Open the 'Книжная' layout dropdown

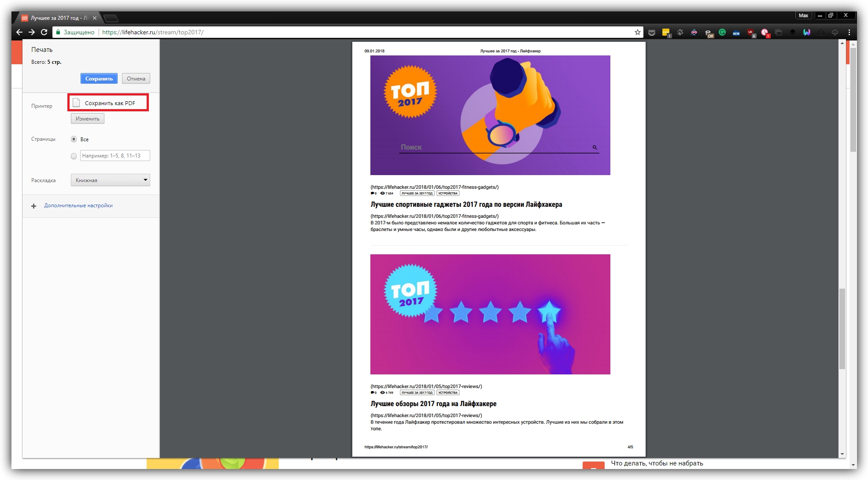110,180
